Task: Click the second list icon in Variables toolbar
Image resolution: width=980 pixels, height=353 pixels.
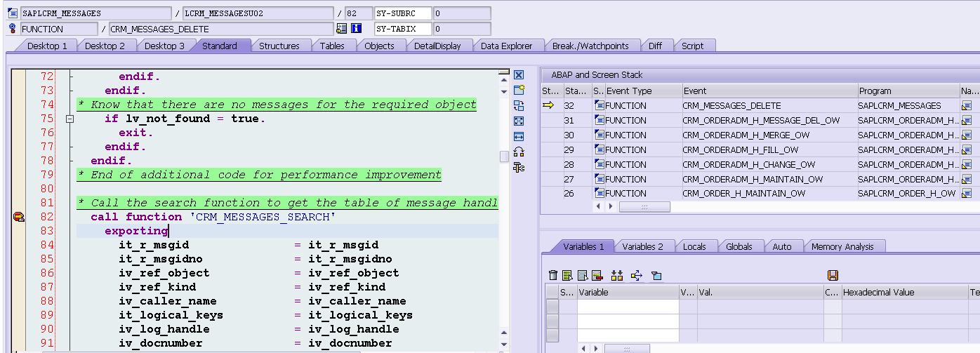Action: pos(583,275)
